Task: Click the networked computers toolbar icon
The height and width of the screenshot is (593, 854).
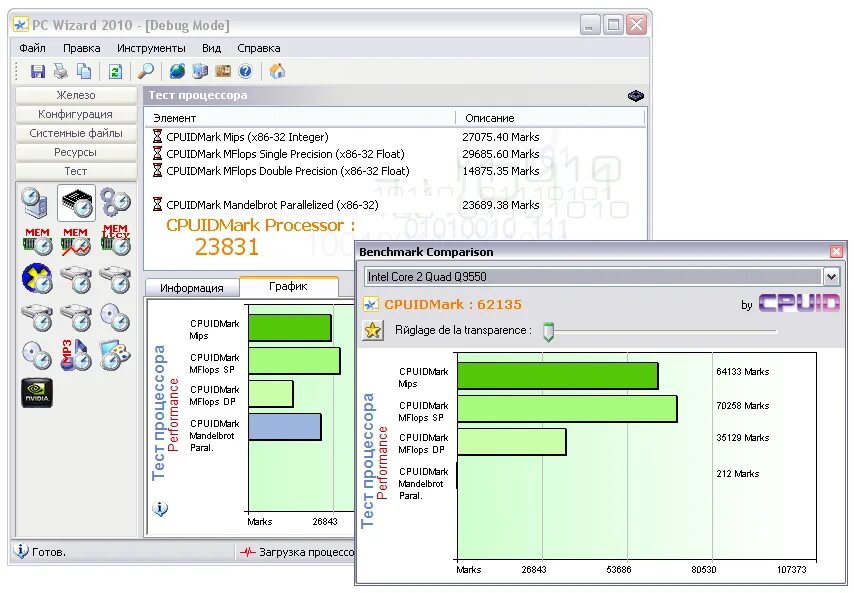Action: coord(200,71)
